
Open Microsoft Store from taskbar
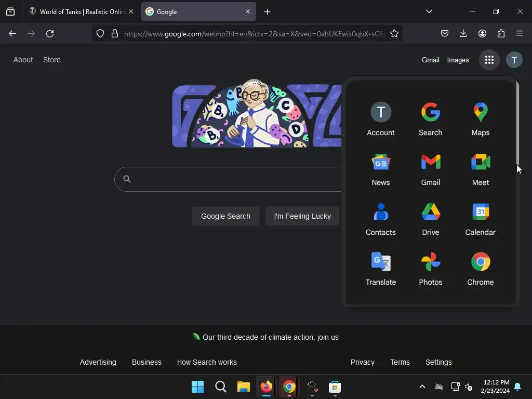pos(335,387)
